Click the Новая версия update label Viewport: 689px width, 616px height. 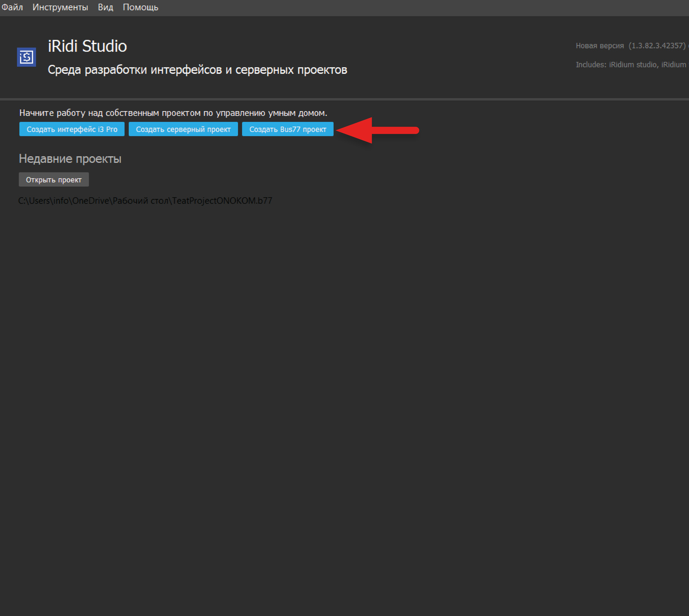pyautogui.click(x=599, y=46)
